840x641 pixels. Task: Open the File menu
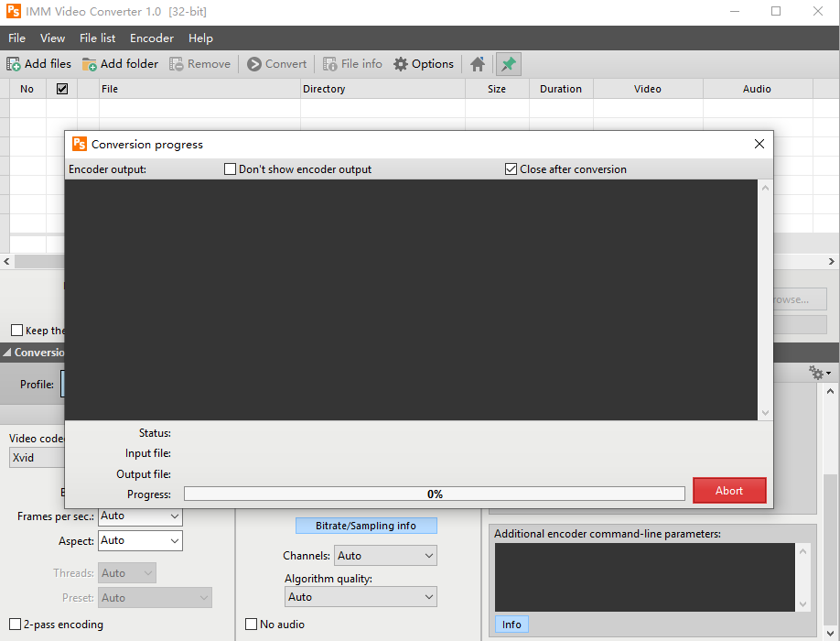coord(16,38)
